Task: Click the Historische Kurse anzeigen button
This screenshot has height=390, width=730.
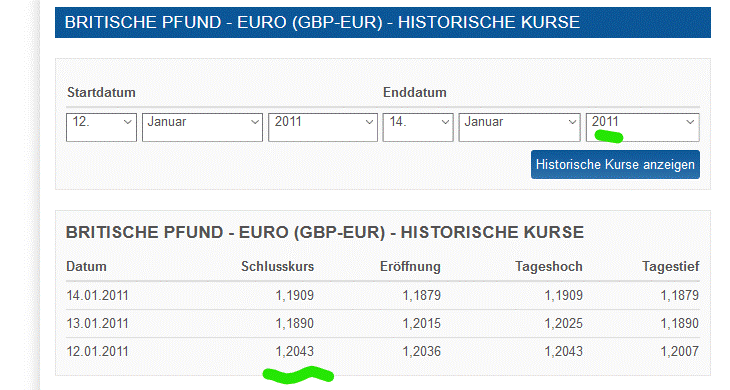Action: point(615,164)
